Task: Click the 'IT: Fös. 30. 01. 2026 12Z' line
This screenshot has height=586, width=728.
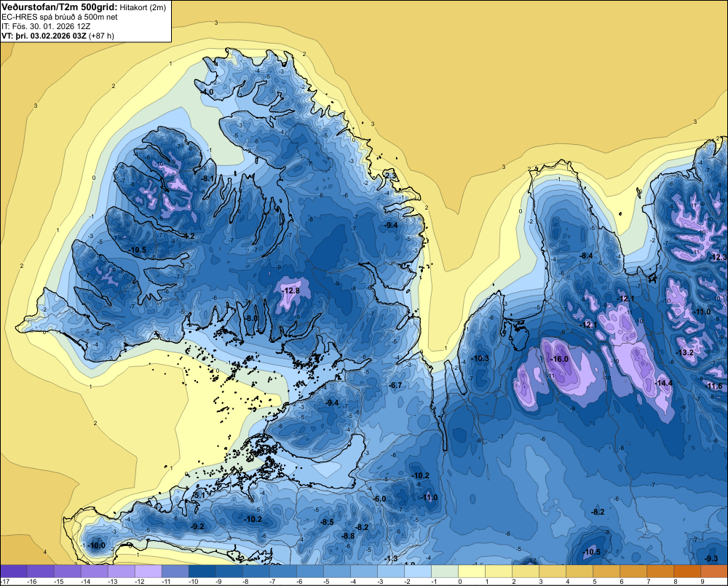Action: [x=46, y=26]
